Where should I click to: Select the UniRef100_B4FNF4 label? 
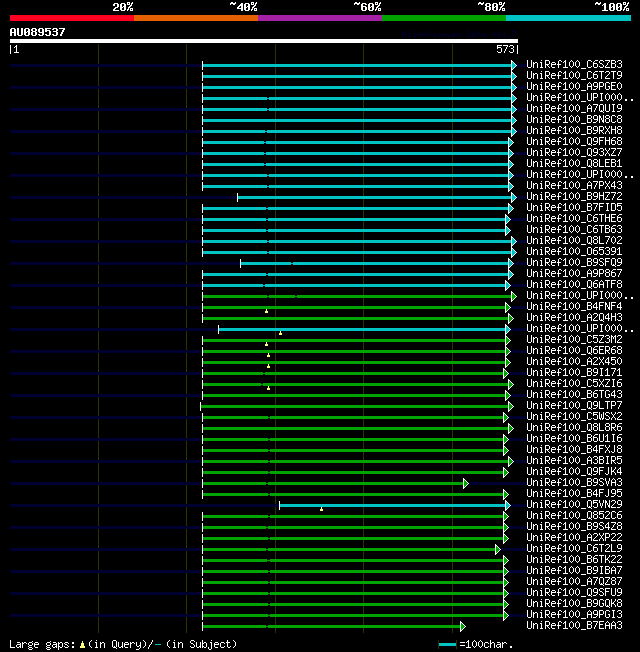point(574,306)
